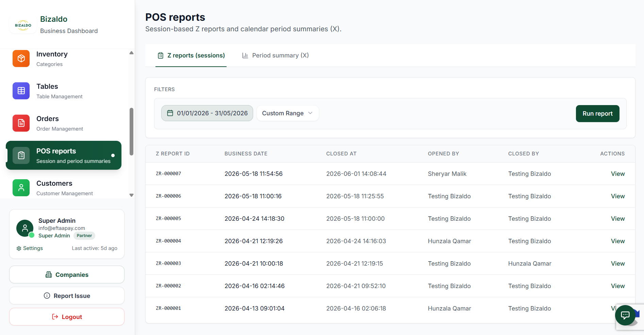Click the Period summary bar chart icon
This screenshot has height=335, width=644.
(x=245, y=55)
